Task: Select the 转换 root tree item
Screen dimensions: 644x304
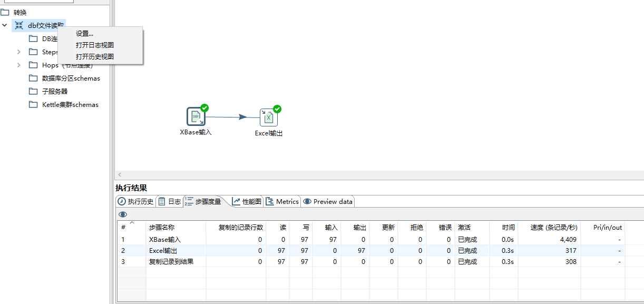Action: 20,12
